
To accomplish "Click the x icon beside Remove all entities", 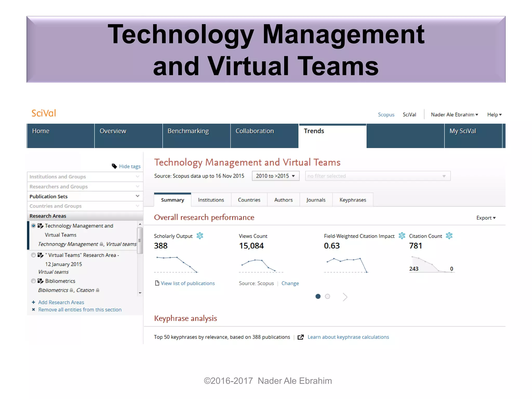I will coord(33,309).
